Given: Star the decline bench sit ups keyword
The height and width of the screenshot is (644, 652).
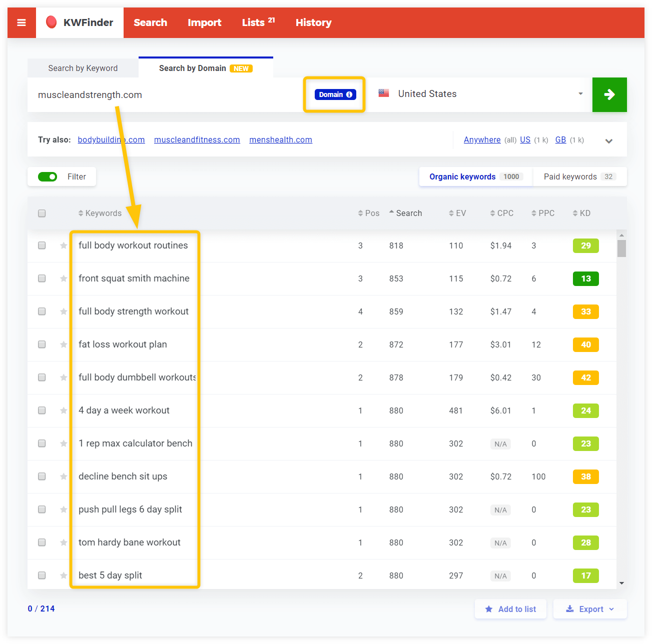Looking at the screenshot, I should (64, 476).
